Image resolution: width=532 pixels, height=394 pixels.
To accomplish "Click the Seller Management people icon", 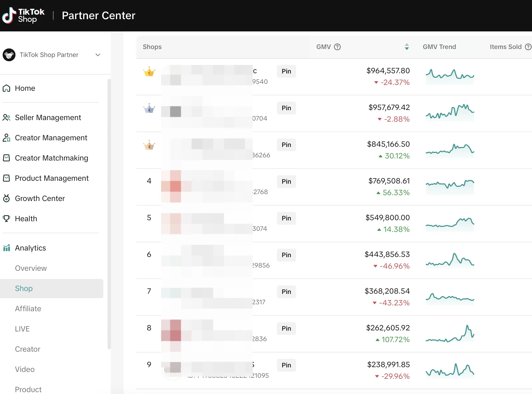I will 6,118.
